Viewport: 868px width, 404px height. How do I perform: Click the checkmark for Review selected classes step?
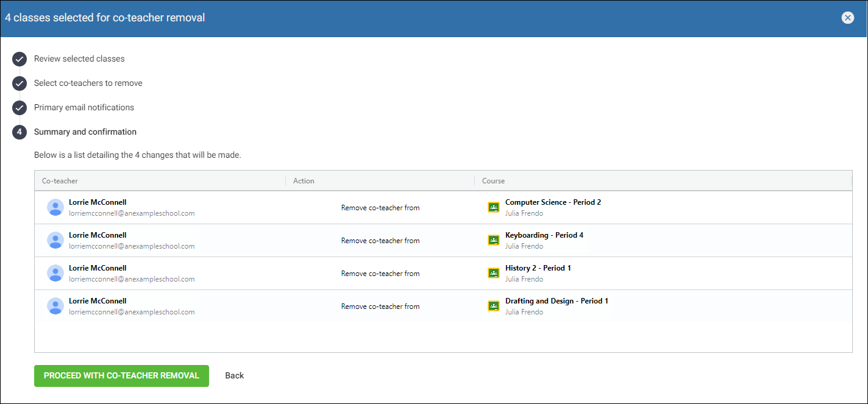point(19,59)
